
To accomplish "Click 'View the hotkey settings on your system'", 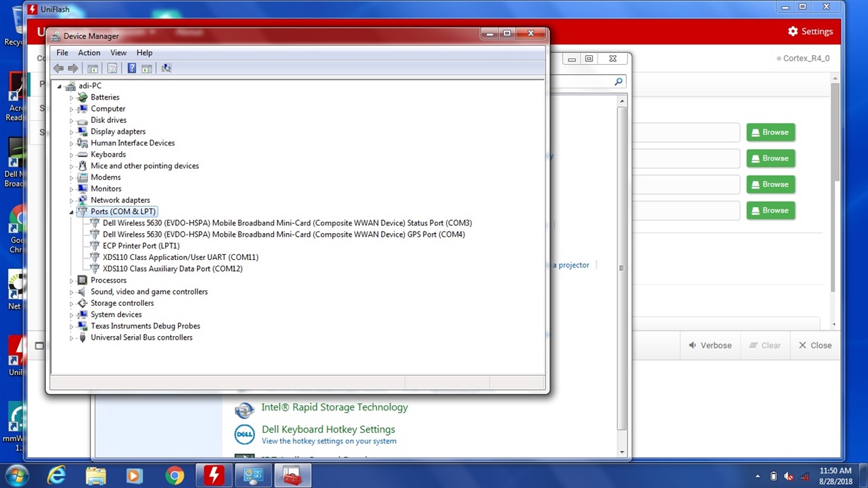I will [329, 441].
